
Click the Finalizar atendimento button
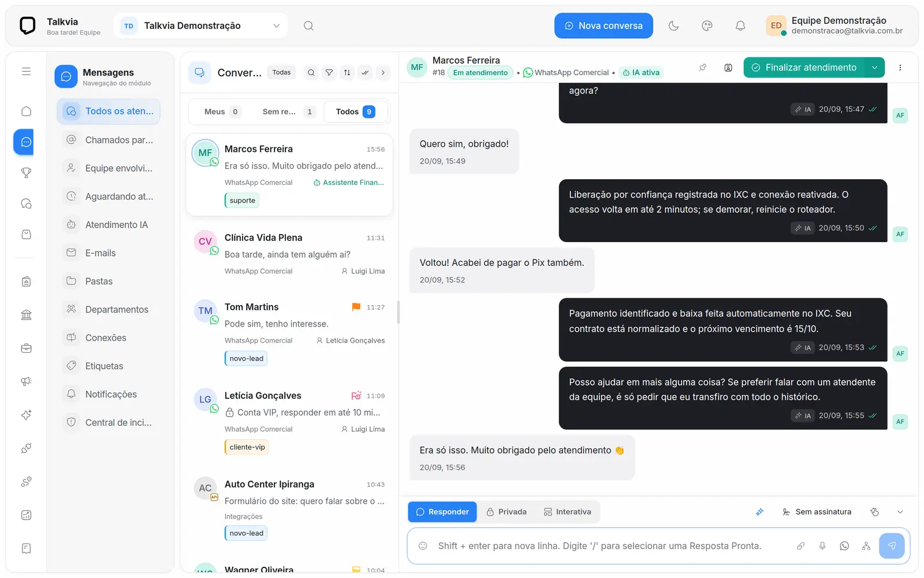click(x=804, y=68)
